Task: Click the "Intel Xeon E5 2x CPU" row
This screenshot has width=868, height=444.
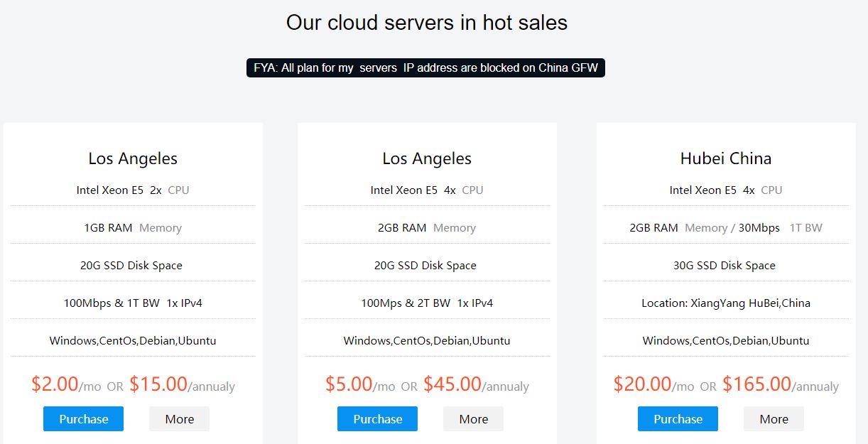Action: pos(132,190)
